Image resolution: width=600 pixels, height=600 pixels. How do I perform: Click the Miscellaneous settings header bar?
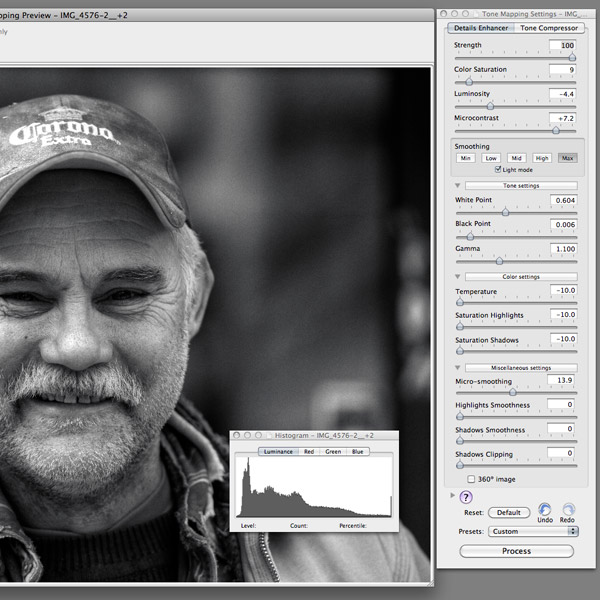521,368
